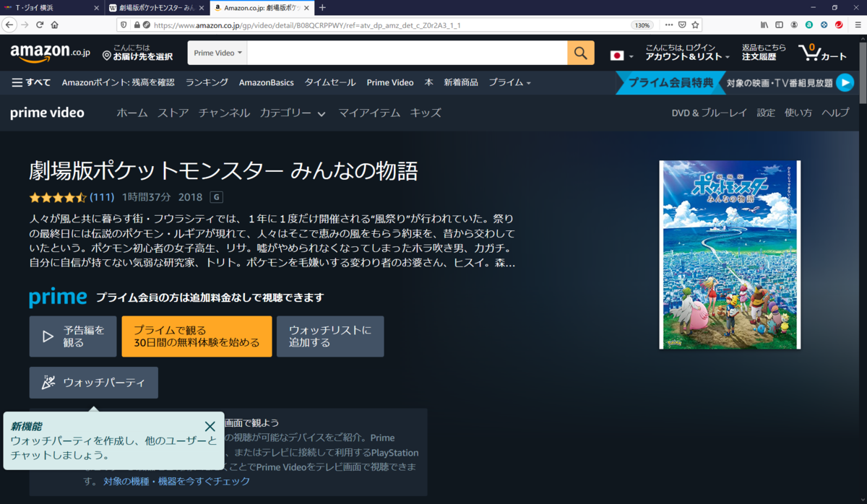The height and width of the screenshot is (504, 867).
Task: Expand the プライム navigation dropdown
Action: point(509,82)
